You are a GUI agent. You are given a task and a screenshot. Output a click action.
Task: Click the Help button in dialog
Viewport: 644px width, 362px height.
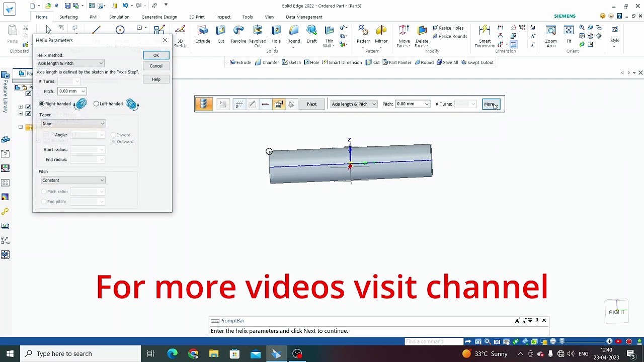(x=156, y=79)
